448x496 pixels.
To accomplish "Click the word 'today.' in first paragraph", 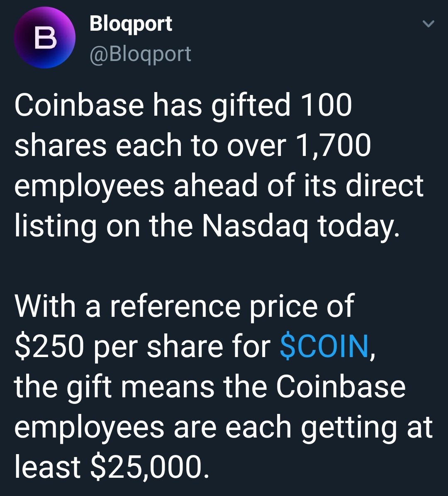I will pos(359,227).
